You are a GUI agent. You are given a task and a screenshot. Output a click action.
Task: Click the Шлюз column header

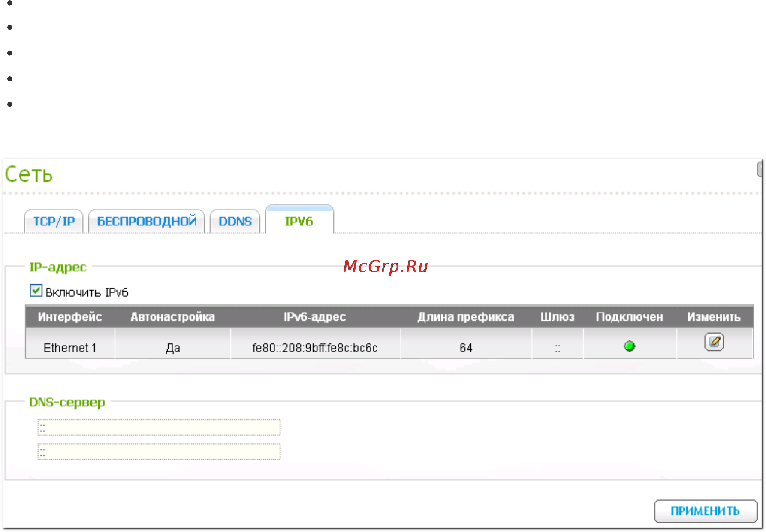558,317
